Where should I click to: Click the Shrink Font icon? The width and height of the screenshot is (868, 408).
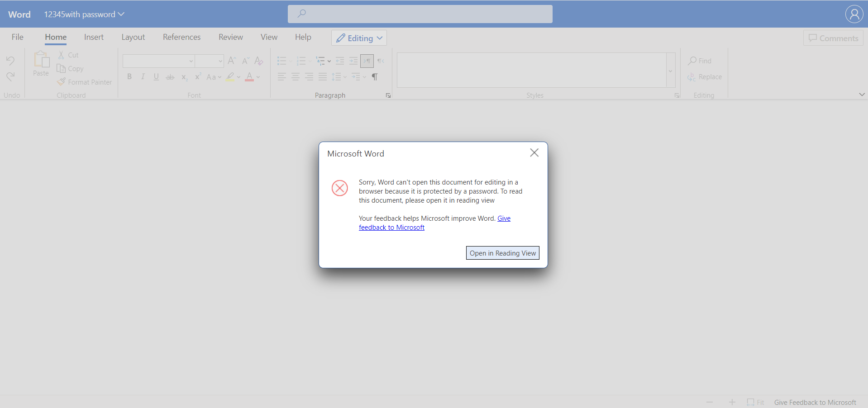click(245, 61)
